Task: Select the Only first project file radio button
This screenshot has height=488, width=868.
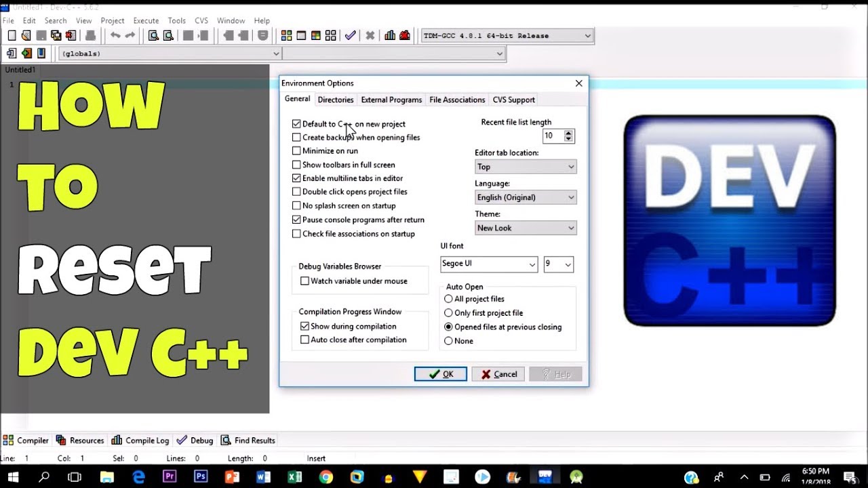Action: (448, 313)
